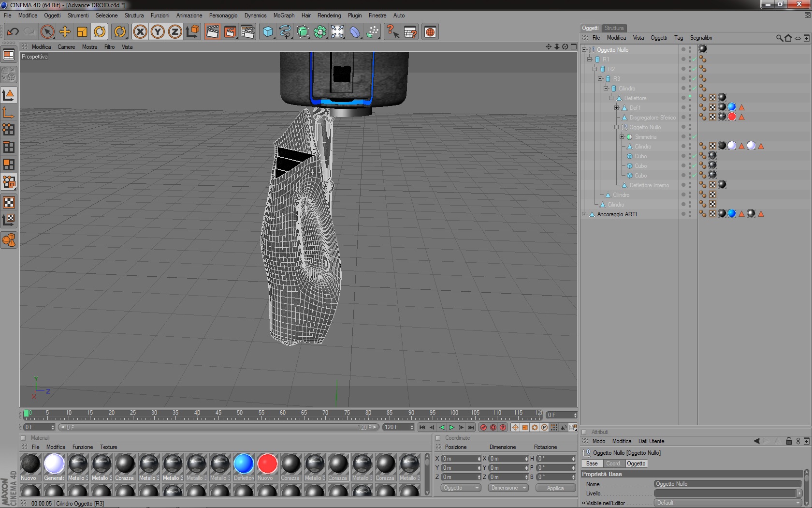The height and width of the screenshot is (508, 812).
Task: Select Disgregatore Sferico in object tree
Action: 652,118
